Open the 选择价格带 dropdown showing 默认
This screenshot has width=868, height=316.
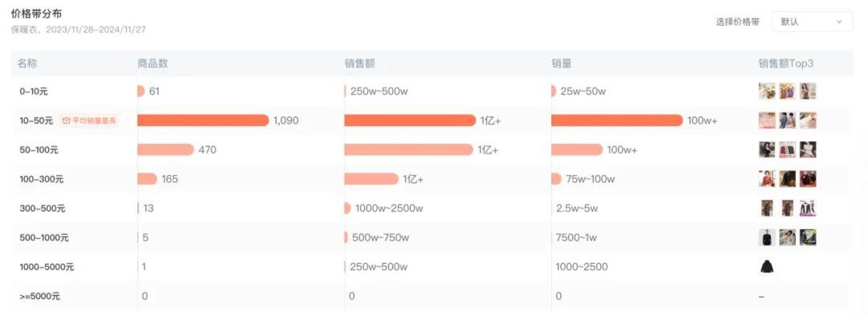pos(811,22)
